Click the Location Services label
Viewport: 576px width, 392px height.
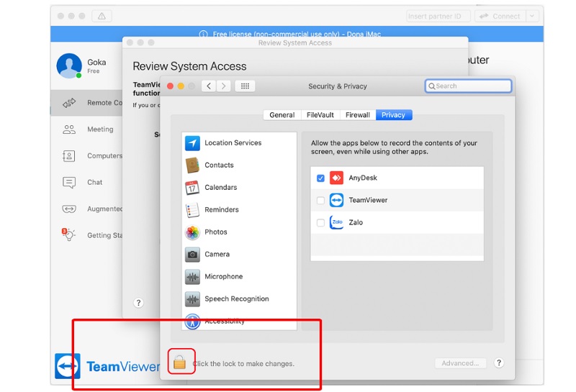(x=233, y=143)
